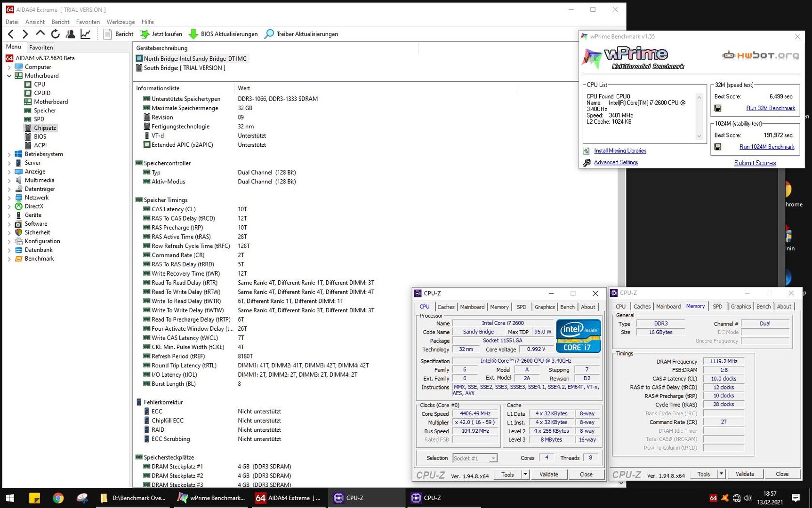Viewport: 812px width, 508px height.
Task: Click the Informationsliste column header
Action: [x=184, y=88]
